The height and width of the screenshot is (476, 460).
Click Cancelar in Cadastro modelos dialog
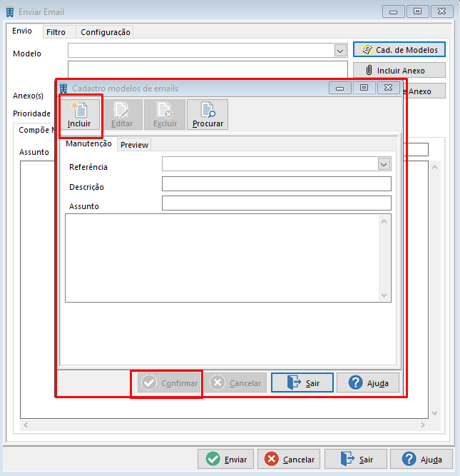pos(235,383)
